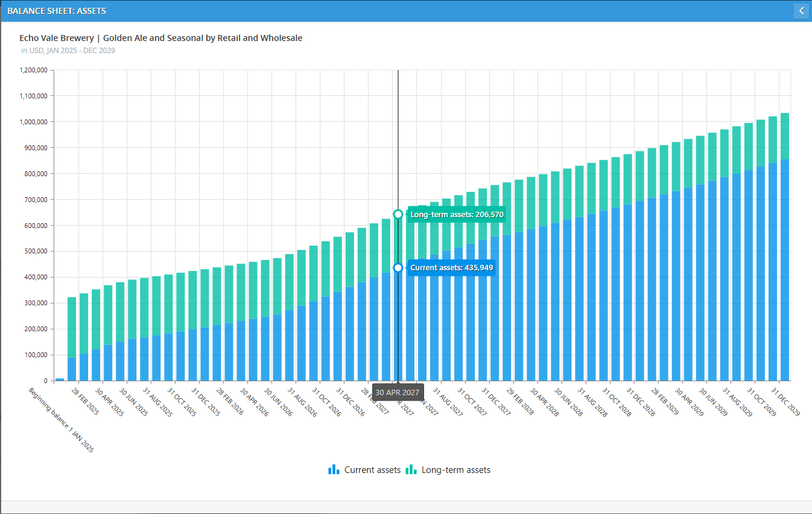Click the 29 FEB 2028 x-axis label
This screenshot has width=812, height=514.
pos(521,401)
